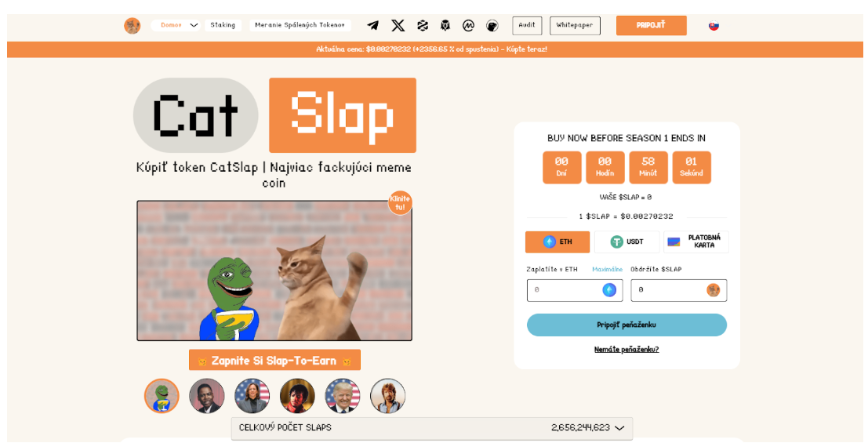Click the CatSlap logo in header

[133, 25]
